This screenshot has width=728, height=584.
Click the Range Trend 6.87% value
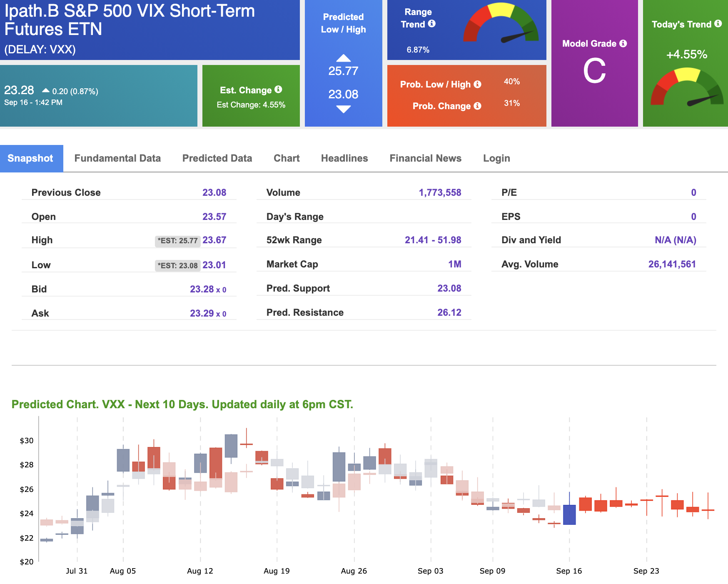[x=418, y=50]
